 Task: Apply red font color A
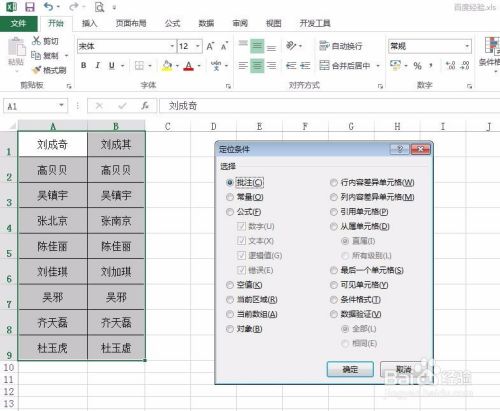click(x=189, y=66)
